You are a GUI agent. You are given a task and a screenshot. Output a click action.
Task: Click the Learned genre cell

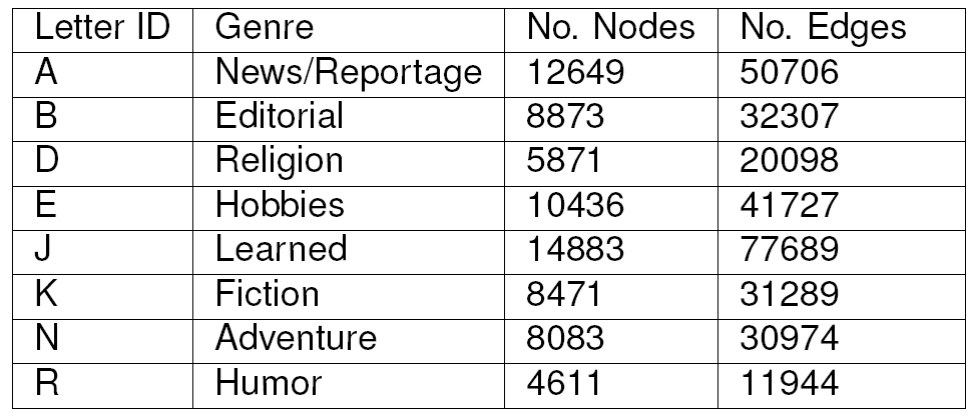[282, 249]
